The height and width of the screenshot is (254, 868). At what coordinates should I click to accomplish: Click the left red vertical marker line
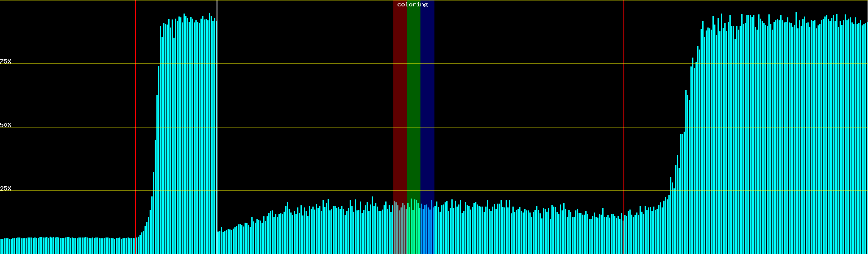point(136,106)
